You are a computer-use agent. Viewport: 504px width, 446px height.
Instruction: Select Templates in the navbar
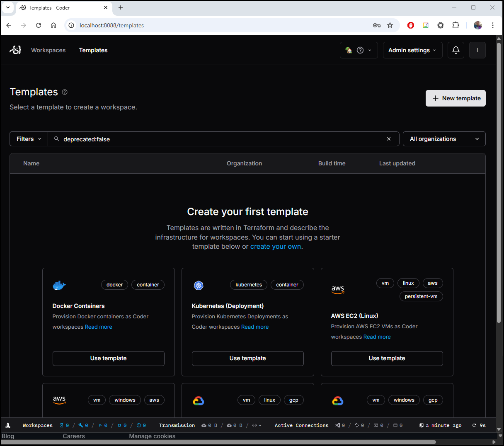pyautogui.click(x=93, y=50)
